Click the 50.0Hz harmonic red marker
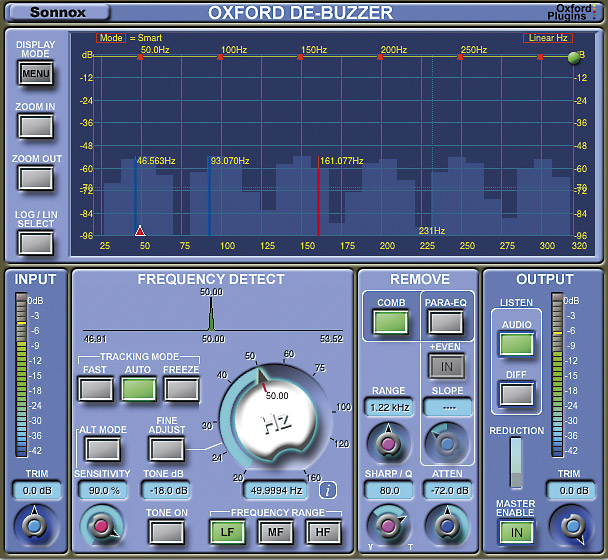This screenshot has width=608, height=560. click(x=140, y=57)
